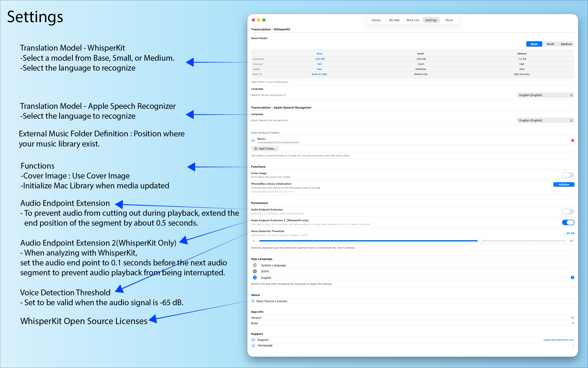Click the General Use cell

[x=420, y=74]
